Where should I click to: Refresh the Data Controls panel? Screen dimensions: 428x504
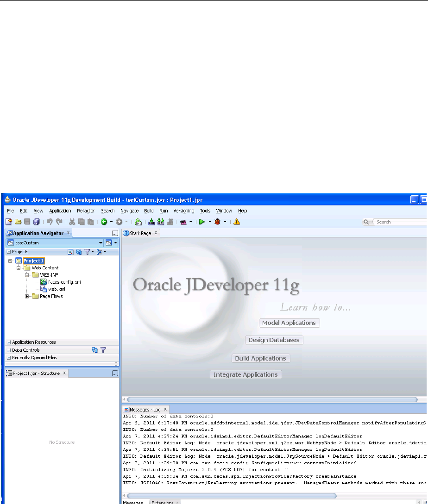[95, 350]
